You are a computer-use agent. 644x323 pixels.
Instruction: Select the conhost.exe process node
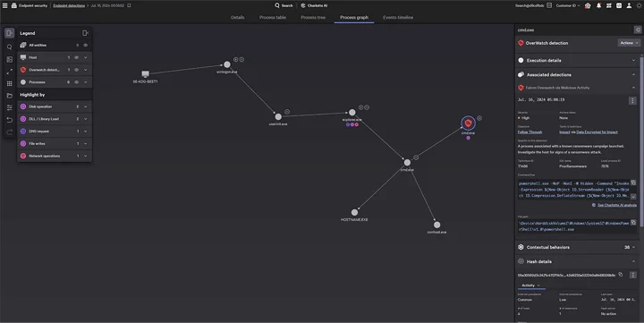(x=436, y=225)
